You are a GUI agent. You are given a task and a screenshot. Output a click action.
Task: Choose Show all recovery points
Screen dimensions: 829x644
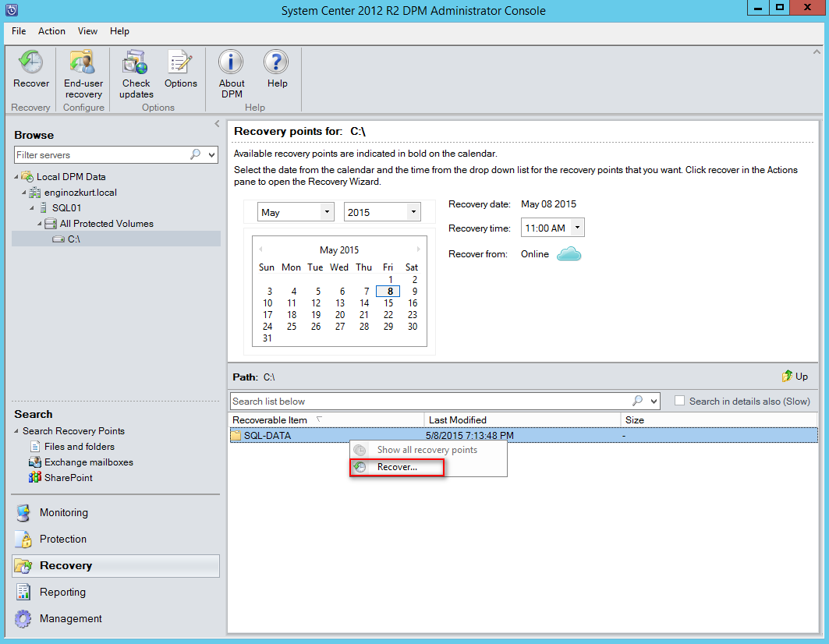[x=428, y=450]
